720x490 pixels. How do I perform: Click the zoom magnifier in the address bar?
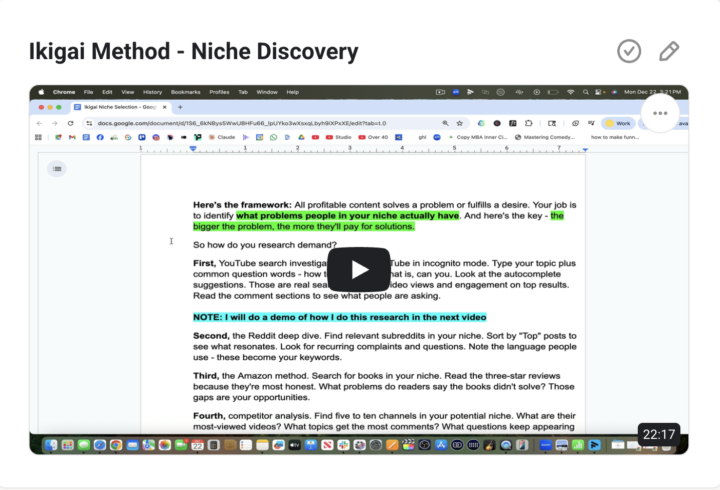445,123
